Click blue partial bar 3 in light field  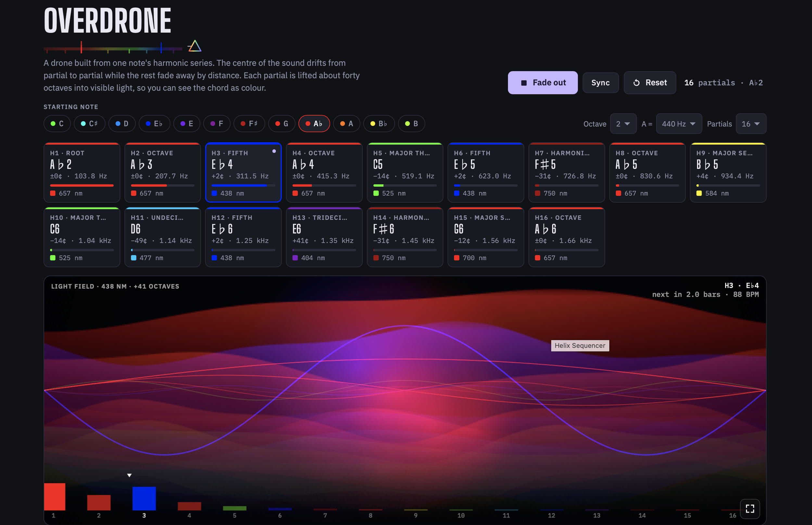(x=144, y=498)
